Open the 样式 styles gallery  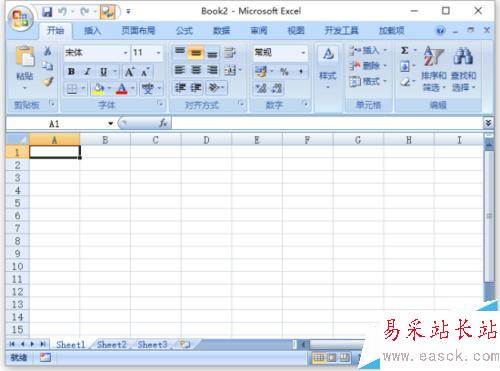tap(328, 67)
